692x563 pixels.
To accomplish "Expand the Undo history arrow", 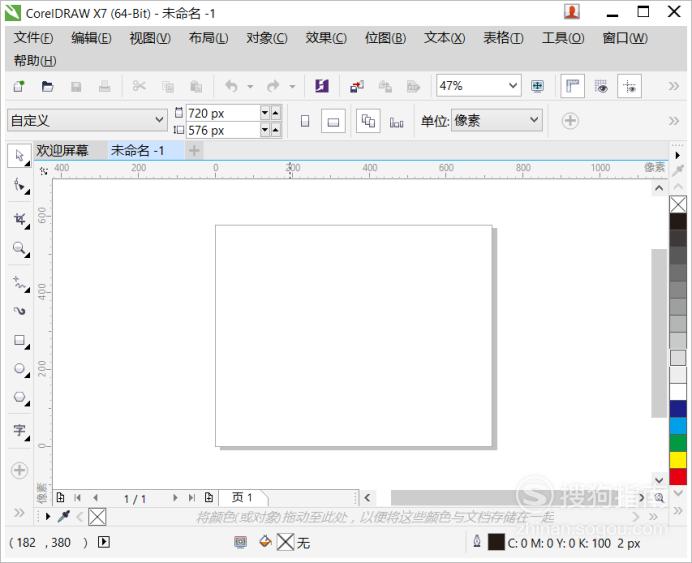I will click(x=250, y=86).
